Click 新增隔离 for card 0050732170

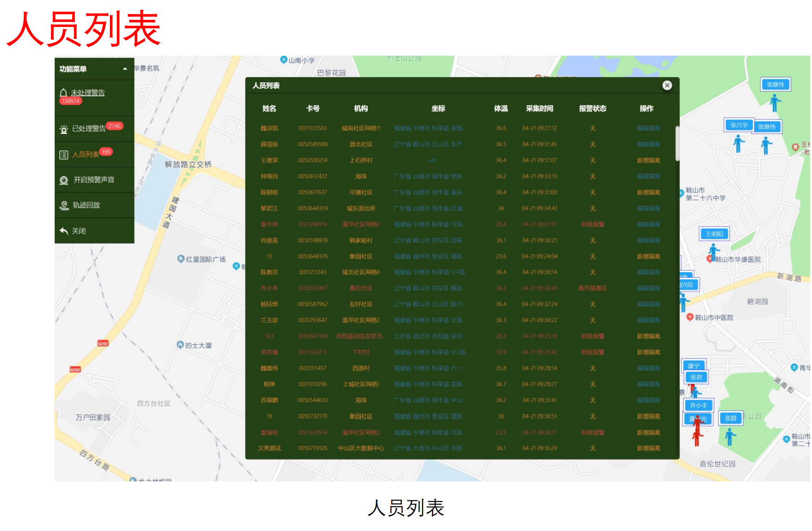pyautogui.click(x=648, y=416)
